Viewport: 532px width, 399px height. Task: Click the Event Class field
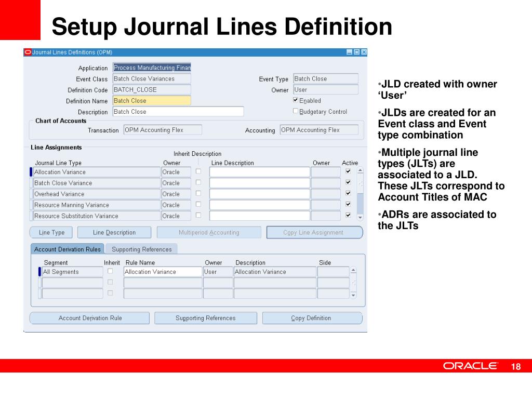(152, 79)
